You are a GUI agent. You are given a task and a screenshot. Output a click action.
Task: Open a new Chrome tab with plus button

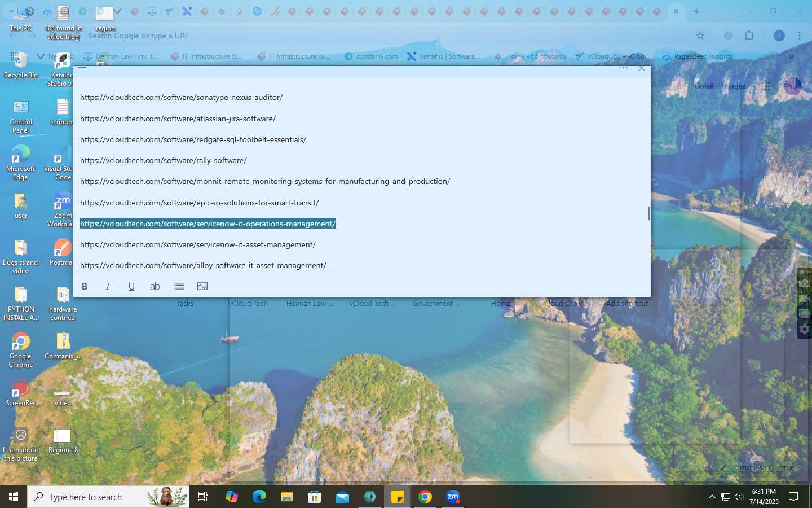pos(696,11)
